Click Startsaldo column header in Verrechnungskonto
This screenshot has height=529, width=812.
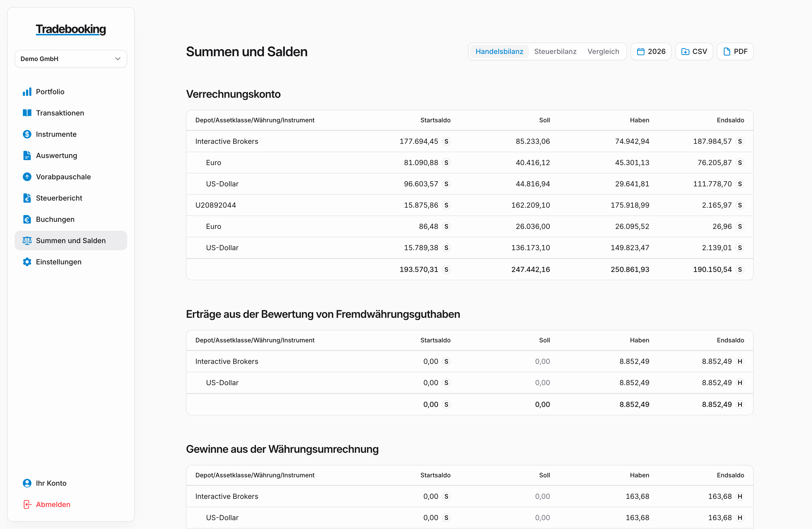click(x=435, y=120)
